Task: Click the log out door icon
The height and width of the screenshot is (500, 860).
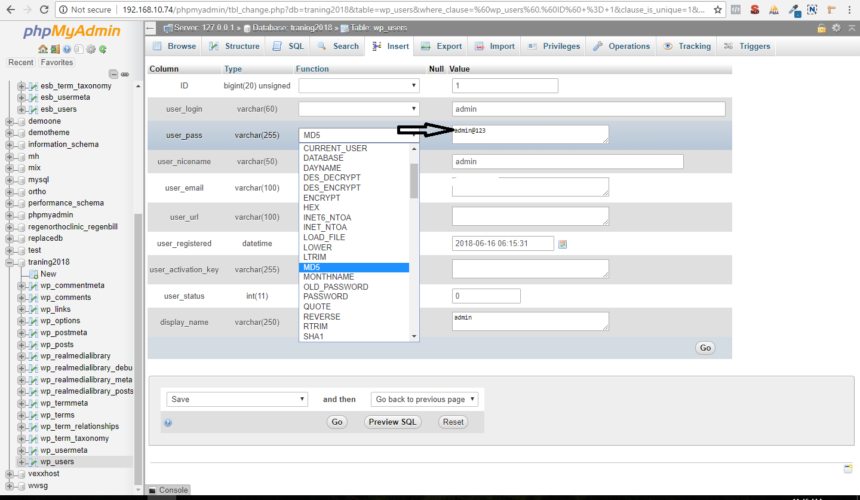Action: pos(55,49)
